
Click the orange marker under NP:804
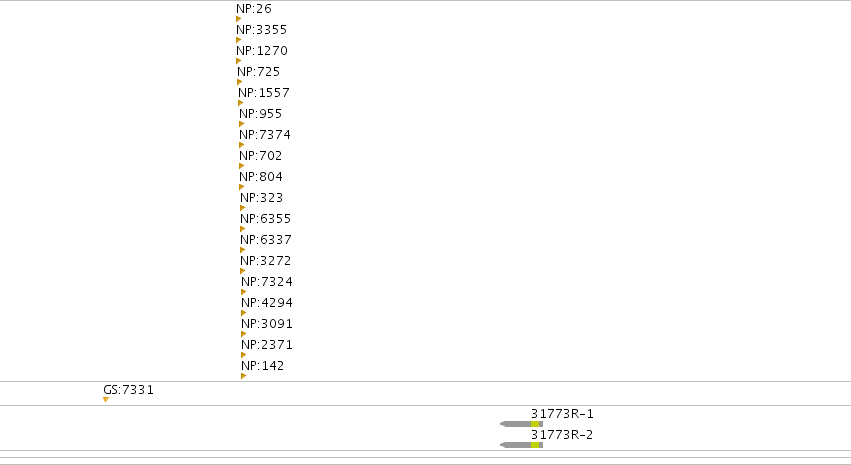click(242, 187)
